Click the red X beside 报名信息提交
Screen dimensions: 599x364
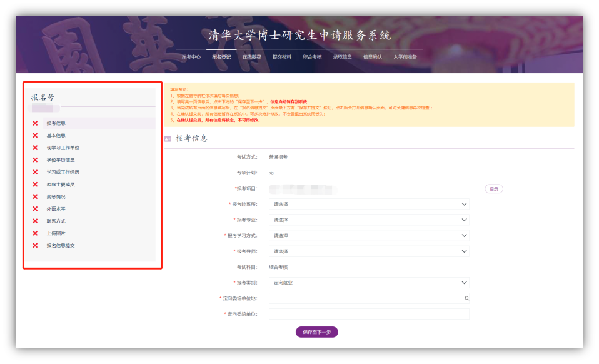35,246
